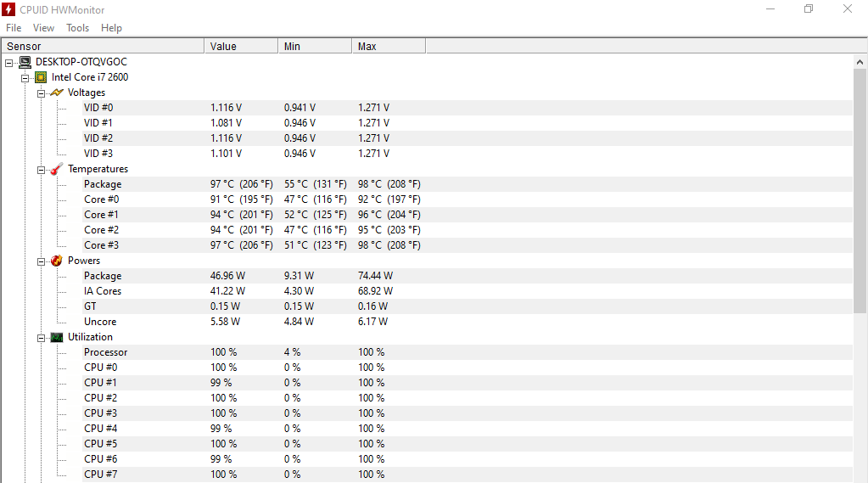Collapse the DESKTOP-OTQVGOC tree node
This screenshot has width=868, height=483.
8,63
